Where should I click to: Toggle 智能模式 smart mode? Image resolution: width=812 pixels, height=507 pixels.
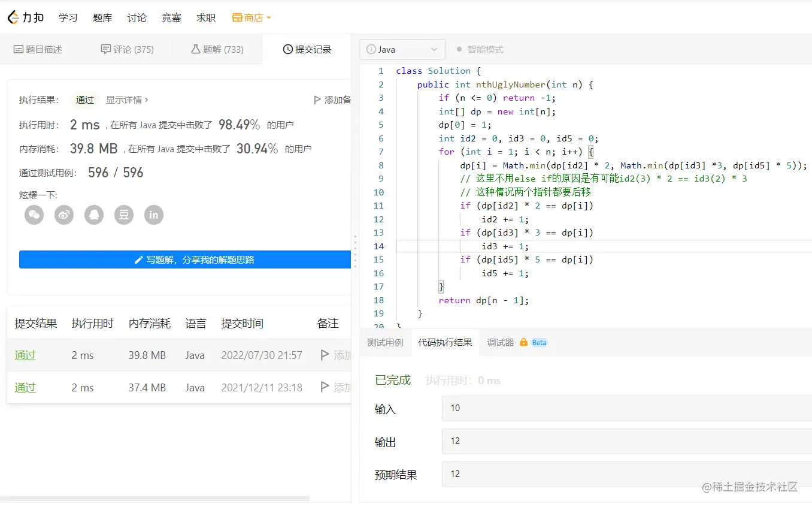(x=479, y=50)
